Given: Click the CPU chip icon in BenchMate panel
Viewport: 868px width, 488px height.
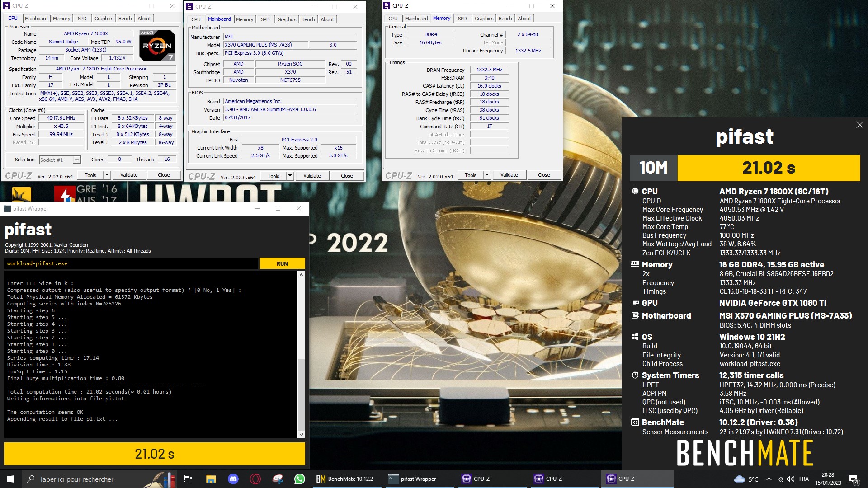Looking at the screenshot, I should pyautogui.click(x=635, y=191).
